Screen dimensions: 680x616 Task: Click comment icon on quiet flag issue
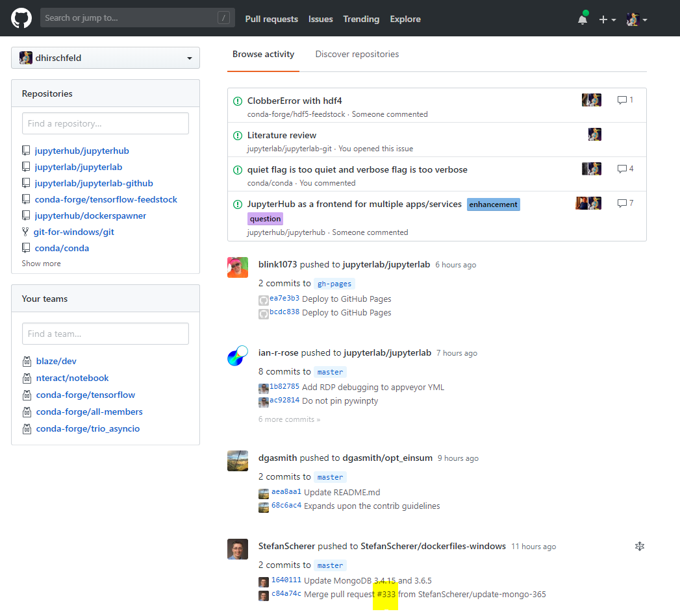click(x=622, y=169)
